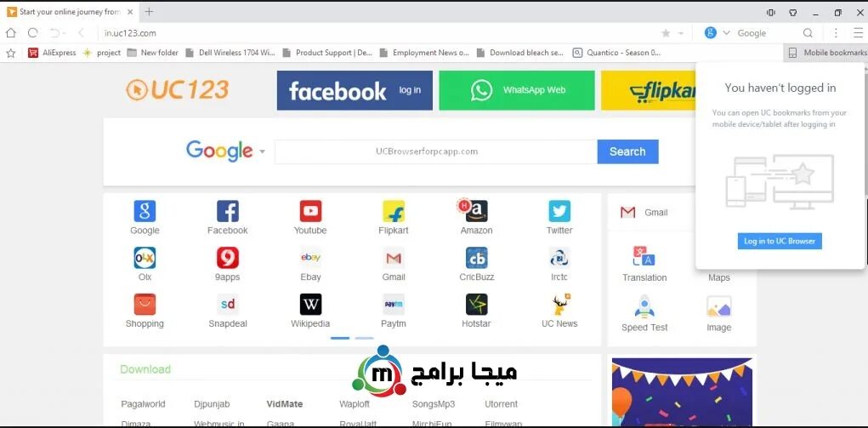Open the Twitter shortcut icon
Screen dimensions: 868x428
coord(559,211)
